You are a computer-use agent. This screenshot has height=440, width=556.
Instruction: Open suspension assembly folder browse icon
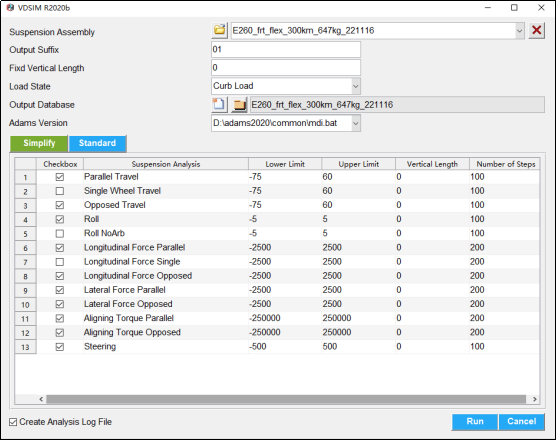[x=219, y=30]
